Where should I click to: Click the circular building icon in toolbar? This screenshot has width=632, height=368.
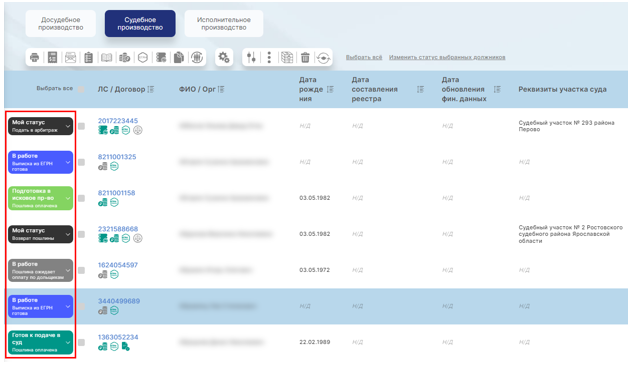[x=197, y=58]
